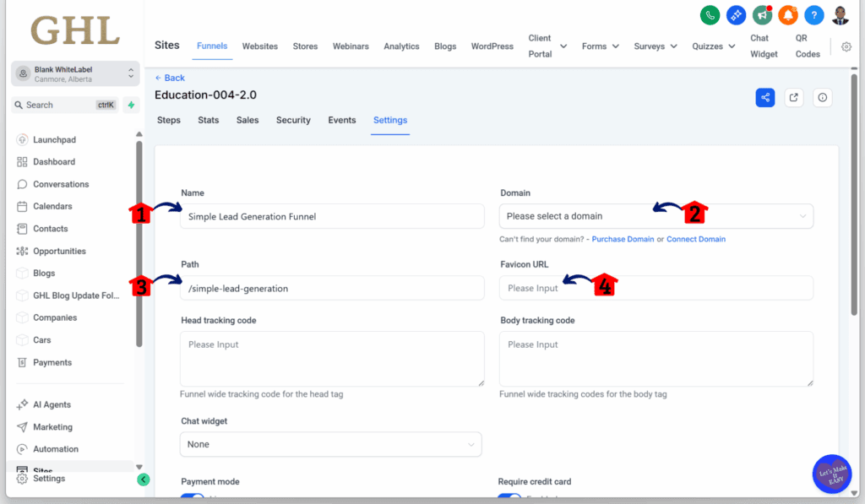
Task: Click the megaphone announcements icon
Action: tap(763, 15)
